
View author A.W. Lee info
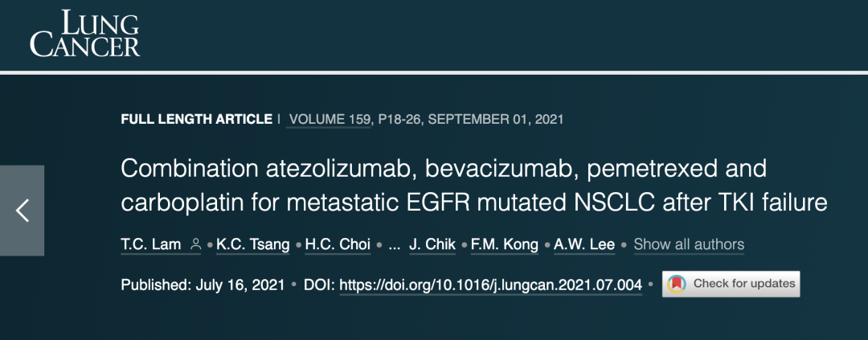[584, 244]
